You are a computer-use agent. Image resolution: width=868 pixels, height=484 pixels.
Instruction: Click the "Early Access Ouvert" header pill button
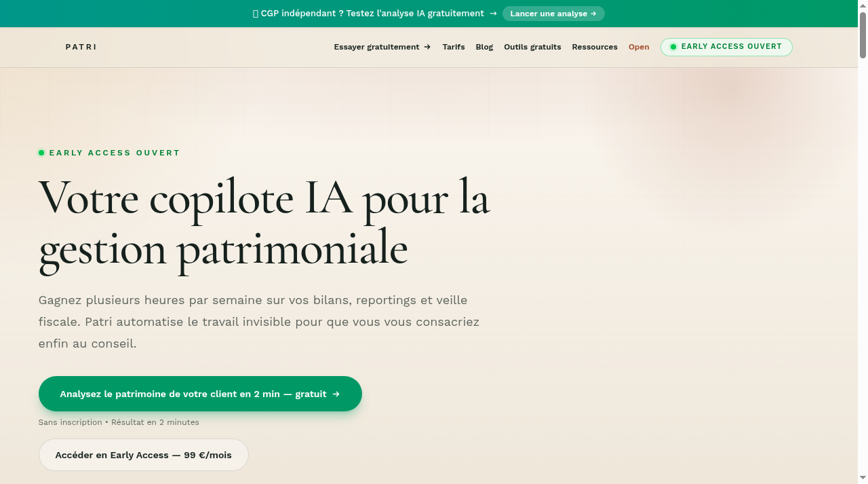click(x=726, y=47)
